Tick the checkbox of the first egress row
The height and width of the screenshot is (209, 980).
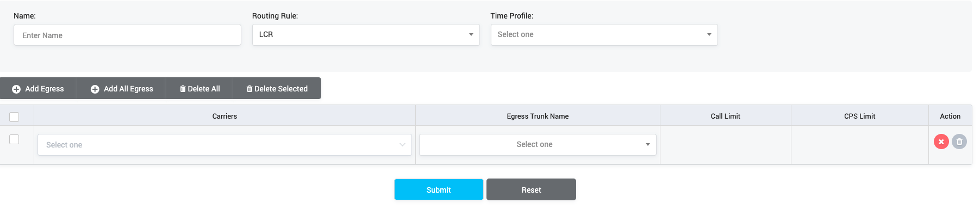point(14,139)
